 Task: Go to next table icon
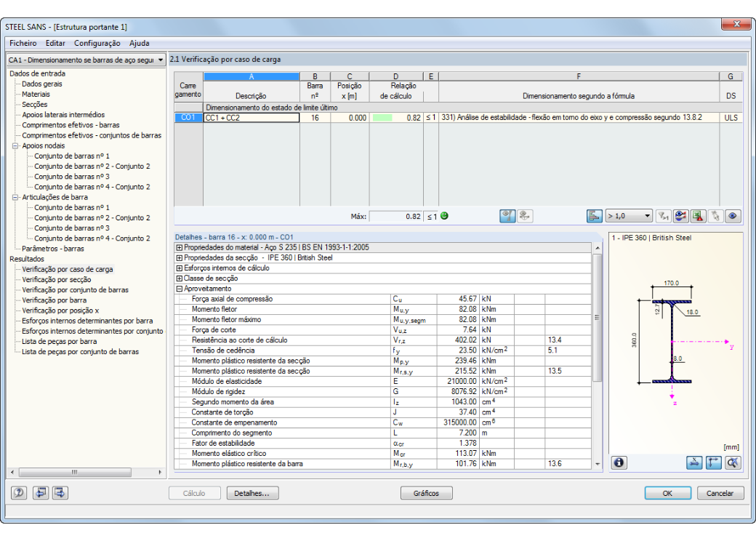click(x=60, y=493)
